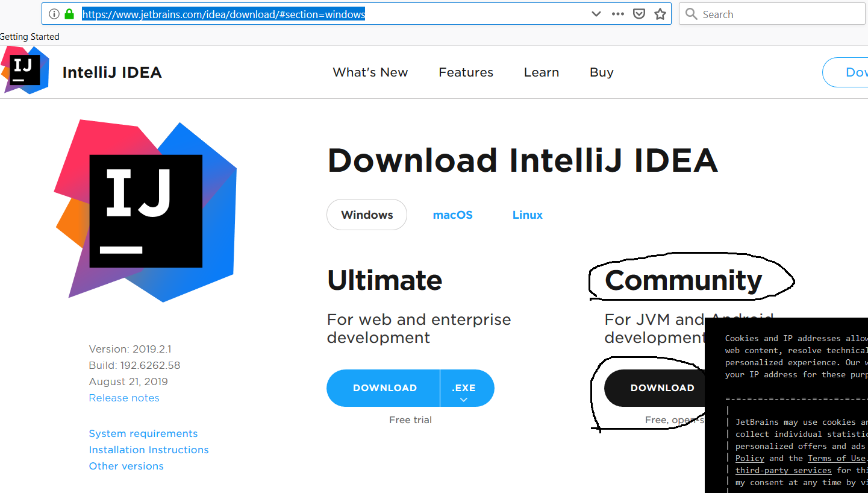Click the Community edition heading

pos(684,280)
